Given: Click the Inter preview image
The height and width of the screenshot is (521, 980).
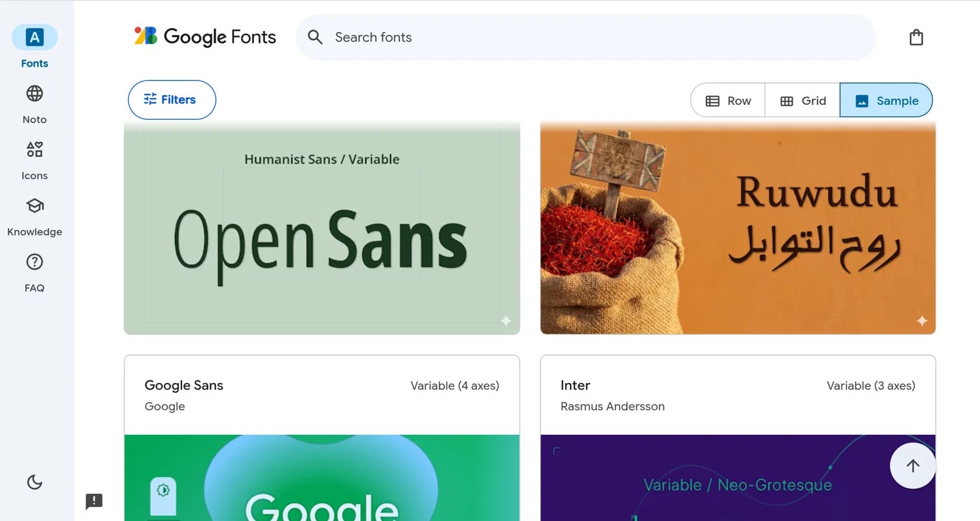Looking at the screenshot, I should [x=738, y=478].
